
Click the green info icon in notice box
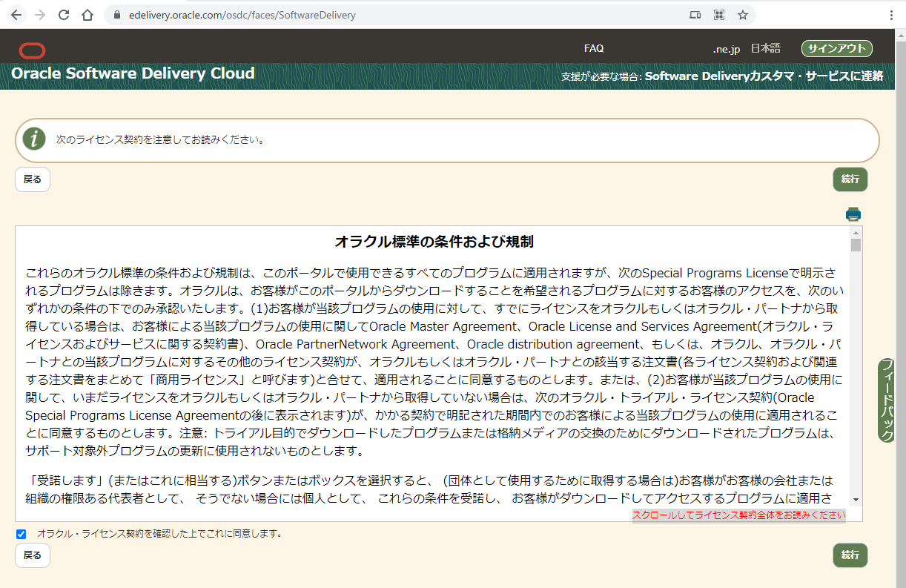point(34,139)
